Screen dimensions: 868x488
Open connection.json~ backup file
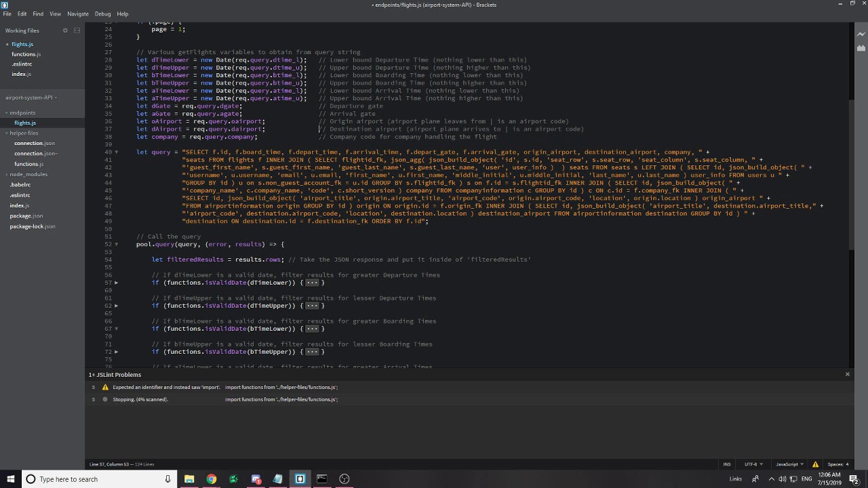pos(36,153)
